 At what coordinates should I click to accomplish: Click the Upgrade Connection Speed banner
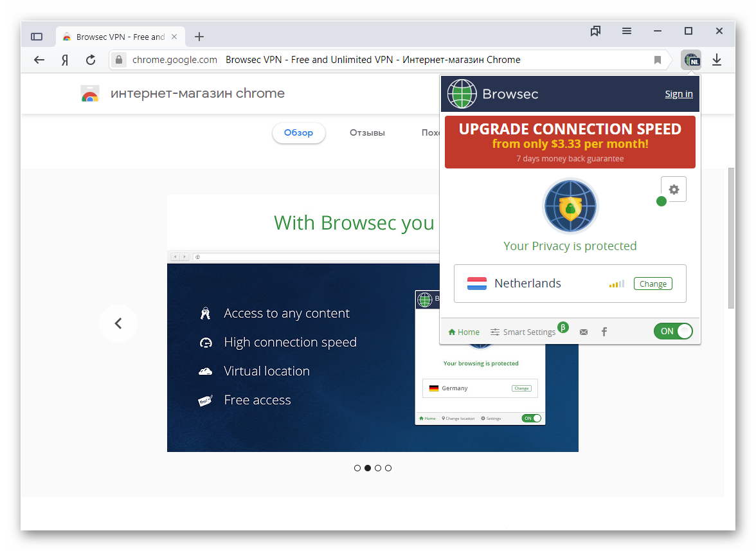570,141
